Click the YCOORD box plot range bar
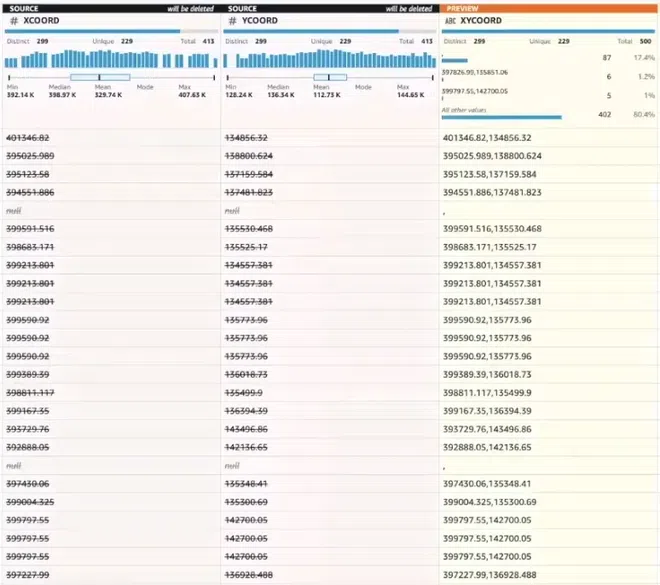 330,77
